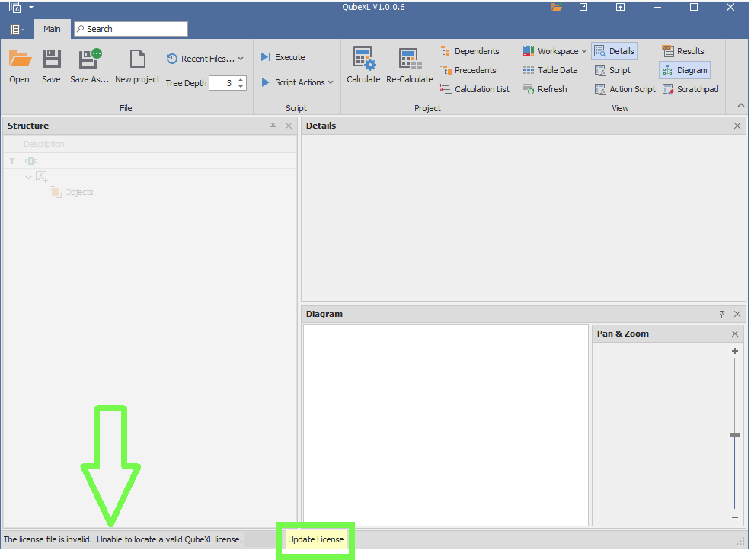Show Dependents in the Project group

point(470,51)
